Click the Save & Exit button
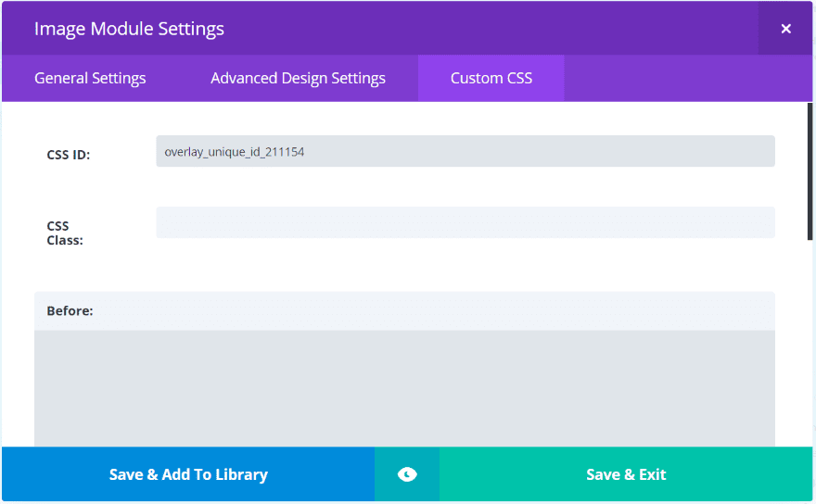The height and width of the screenshot is (504, 816). click(x=626, y=474)
